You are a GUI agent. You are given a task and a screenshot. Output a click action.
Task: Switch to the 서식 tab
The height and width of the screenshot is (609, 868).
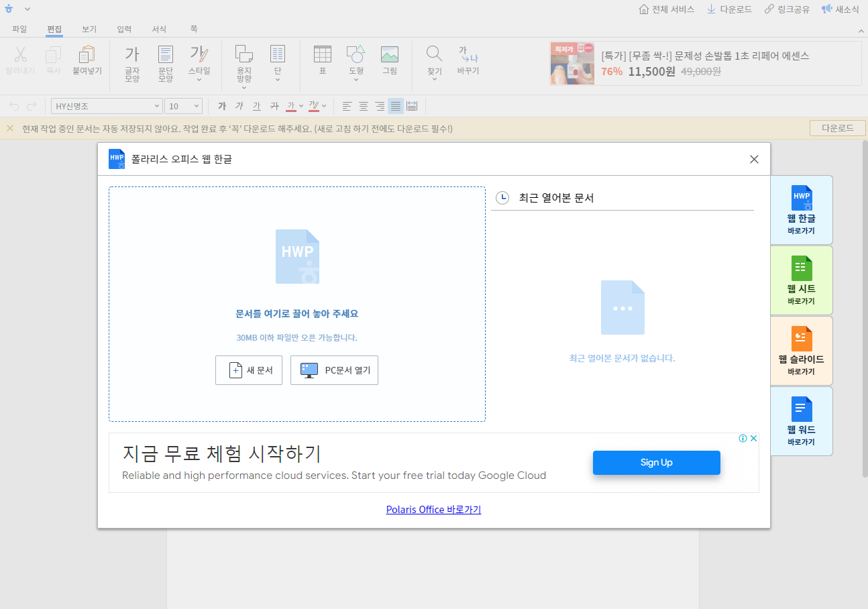[x=159, y=29]
